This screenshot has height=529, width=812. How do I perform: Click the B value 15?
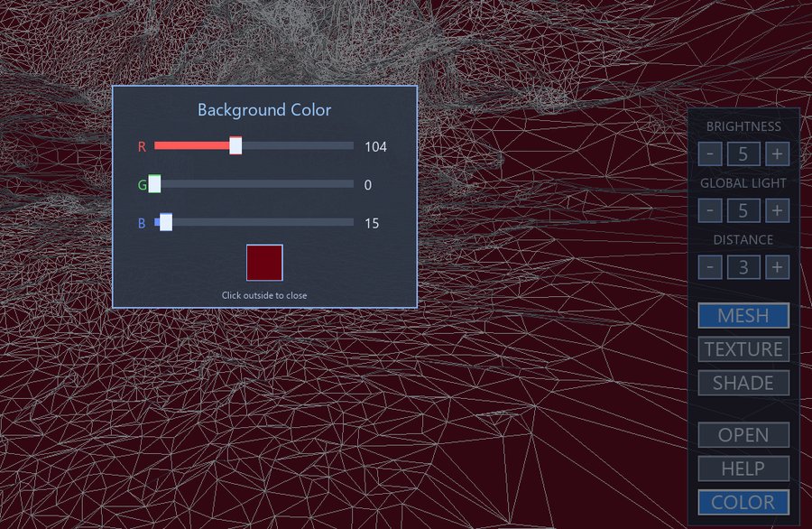tap(372, 223)
